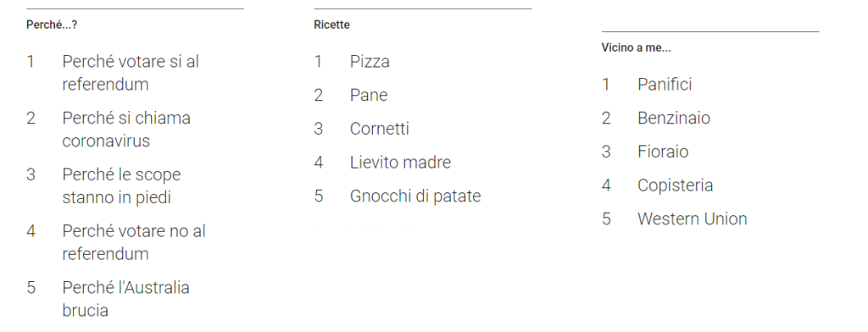This screenshot has height=332, width=868.
Task: Select the Copisteria item
Action: pyautogui.click(x=676, y=185)
